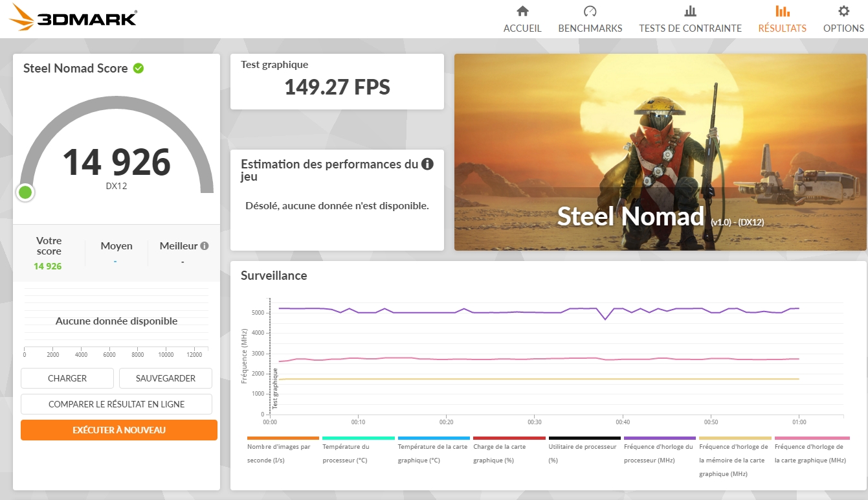Click COMPARER LE RÉSULTAT EN LIGNE
The image size is (868, 500).
tap(117, 404)
